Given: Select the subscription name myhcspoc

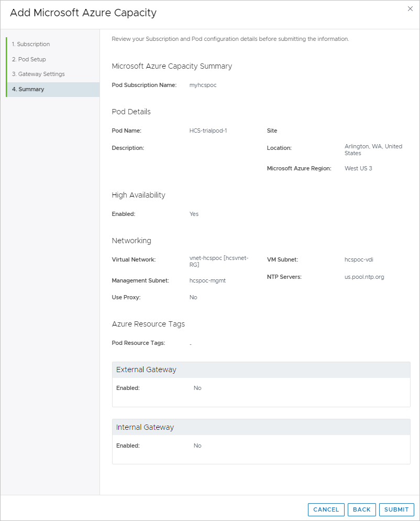Looking at the screenshot, I should (203, 85).
